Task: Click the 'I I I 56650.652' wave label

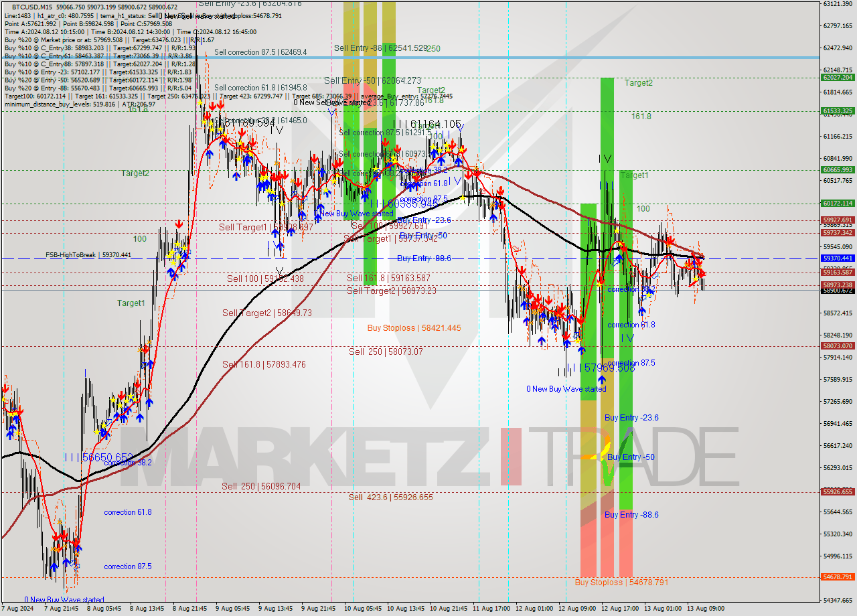Action: [x=99, y=457]
